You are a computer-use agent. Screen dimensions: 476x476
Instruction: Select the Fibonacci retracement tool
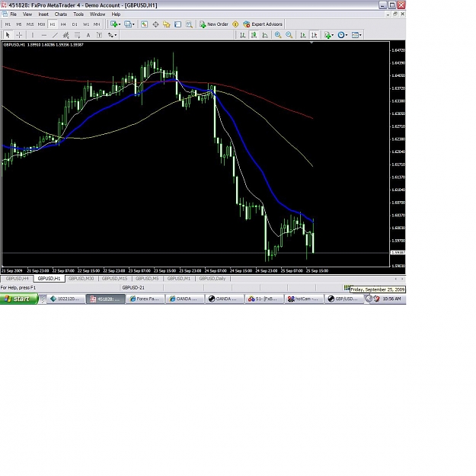tap(77, 35)
